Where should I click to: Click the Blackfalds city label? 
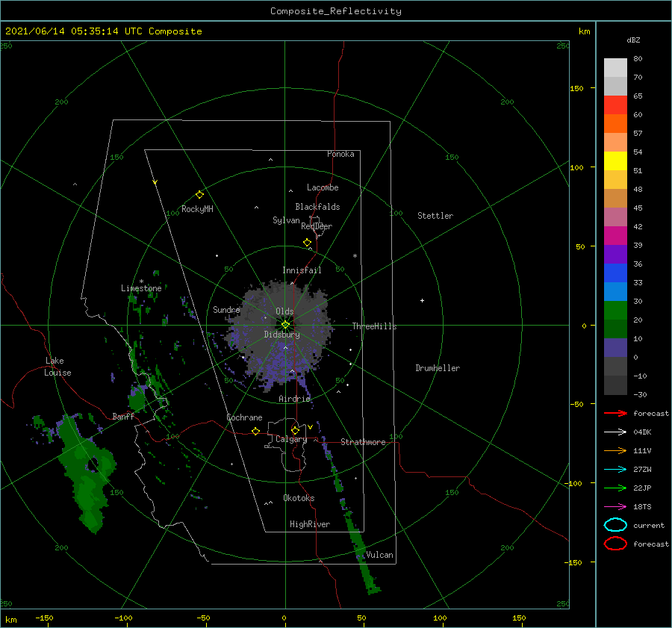click(x=317, y=207)
